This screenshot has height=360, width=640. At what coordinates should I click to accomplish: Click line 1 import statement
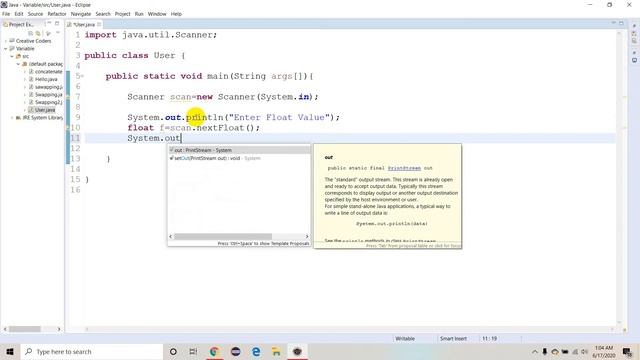pyautogui.click(x=151, y=35)
